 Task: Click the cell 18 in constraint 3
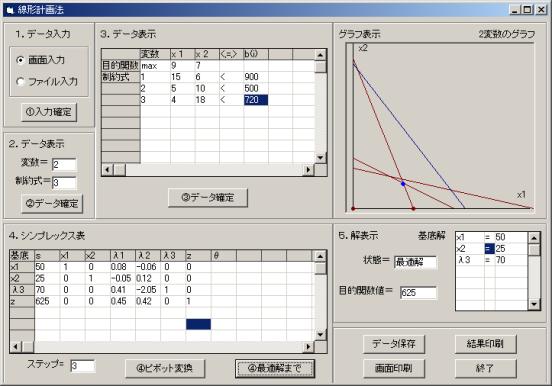pyautogui.click(x=207, y=100)
